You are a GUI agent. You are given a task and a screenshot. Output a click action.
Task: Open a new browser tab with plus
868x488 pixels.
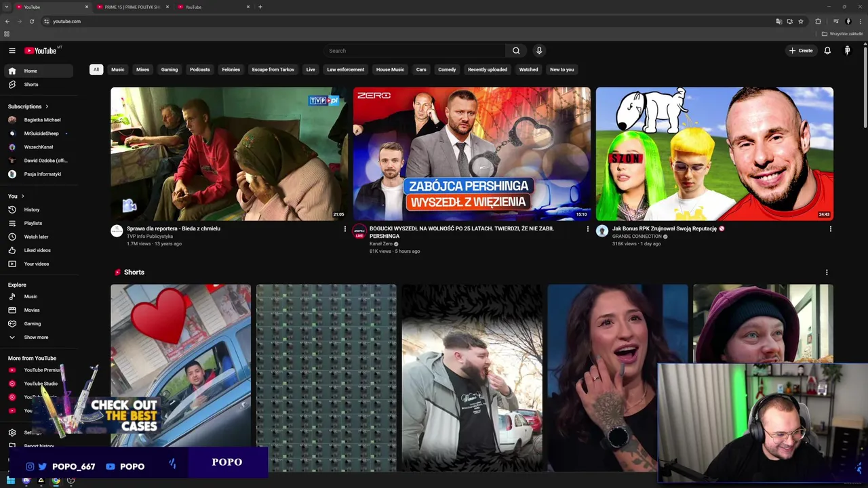(x=260, y=7)
